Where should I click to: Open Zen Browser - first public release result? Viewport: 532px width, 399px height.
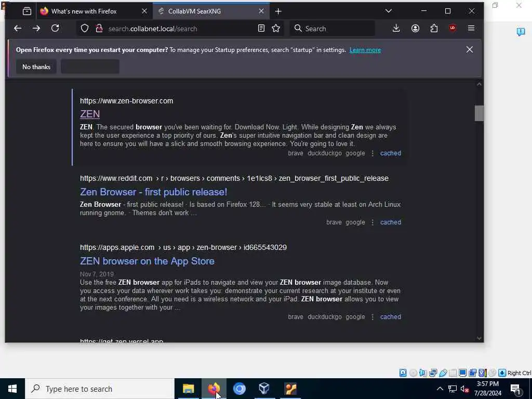153,192
